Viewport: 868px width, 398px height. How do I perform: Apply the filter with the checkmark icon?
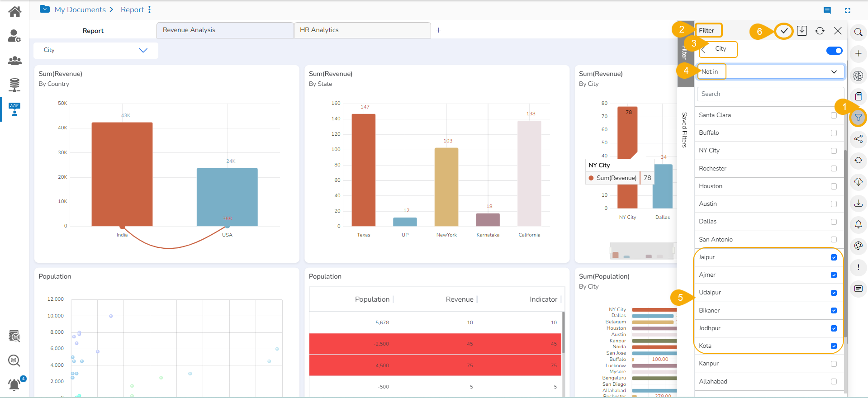tap(784, 31)
